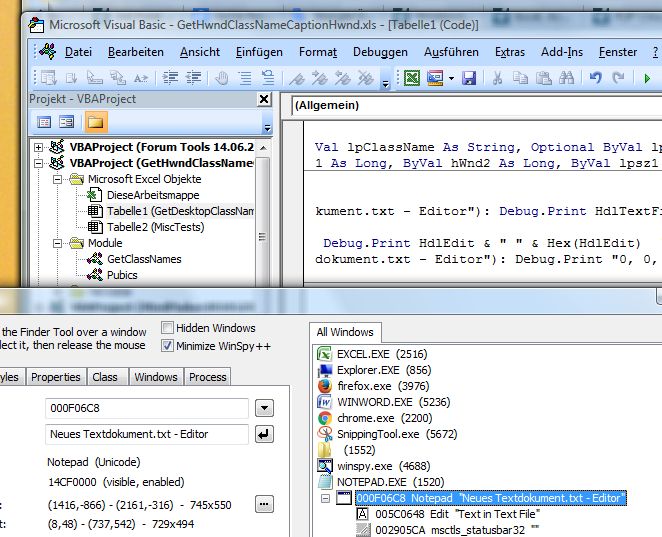Open the Insert UserForm dropdown arrow
Screen dimensions: 662x537
click(451, 79)
